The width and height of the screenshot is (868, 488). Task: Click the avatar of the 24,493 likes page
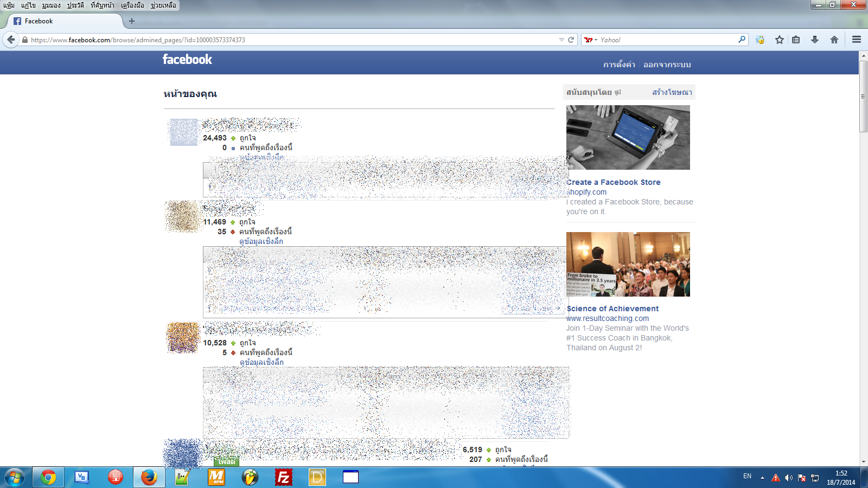pos(183,132)
